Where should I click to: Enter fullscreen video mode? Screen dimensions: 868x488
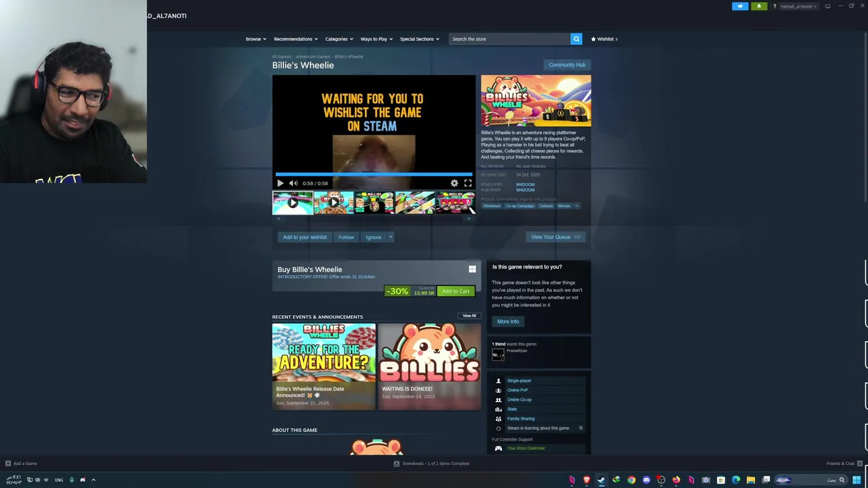point(468,183)
